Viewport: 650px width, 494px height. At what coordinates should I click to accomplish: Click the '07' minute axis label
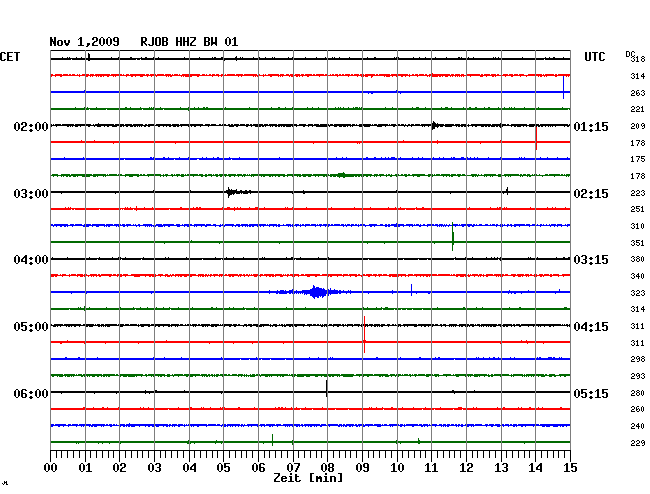coord(293,468)
